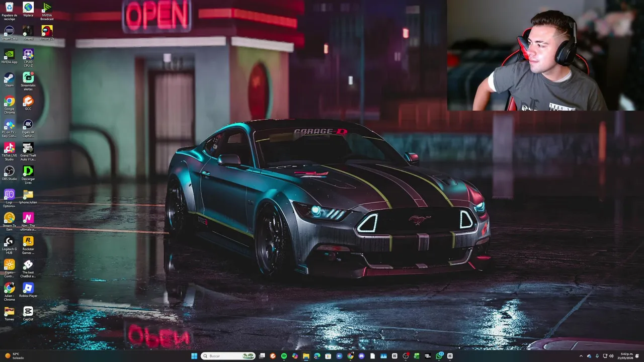Select the Papelera de reciclaje icon
Screen dimensions: 644x362
point(9,10)
